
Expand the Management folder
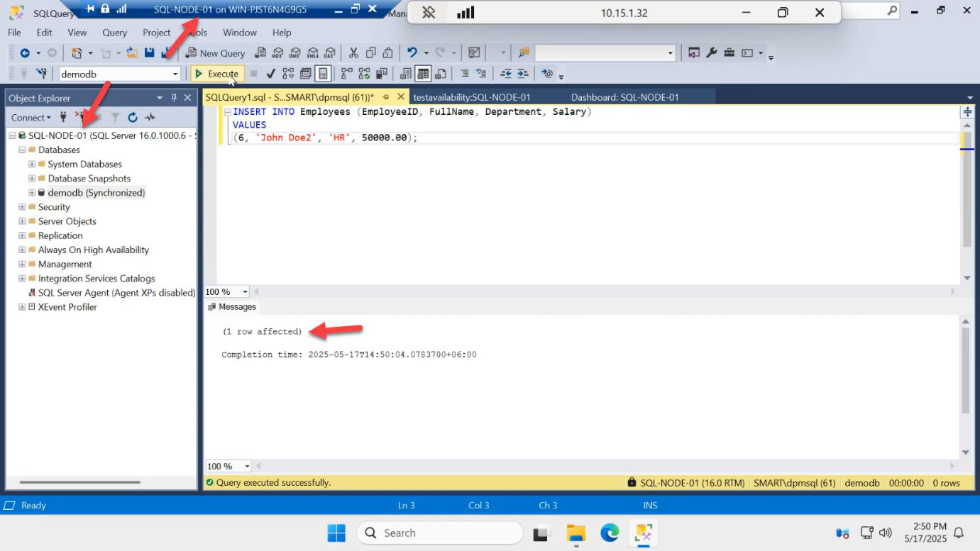click(x=22, y=264)
